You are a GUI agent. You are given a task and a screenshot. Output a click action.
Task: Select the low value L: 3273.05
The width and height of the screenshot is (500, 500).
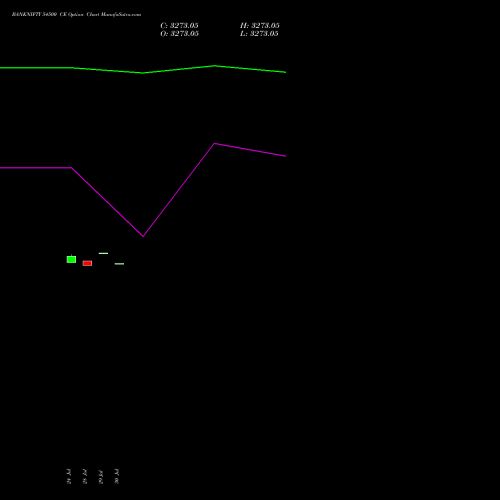259,34
